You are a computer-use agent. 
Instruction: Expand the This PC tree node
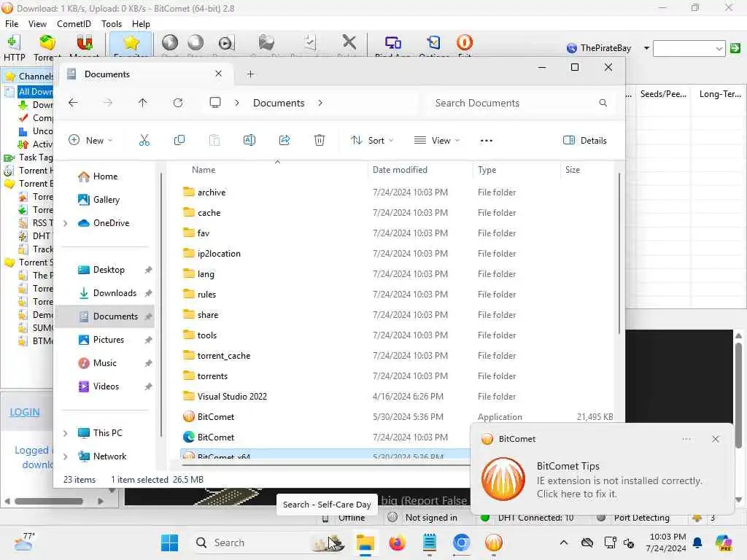65,433
